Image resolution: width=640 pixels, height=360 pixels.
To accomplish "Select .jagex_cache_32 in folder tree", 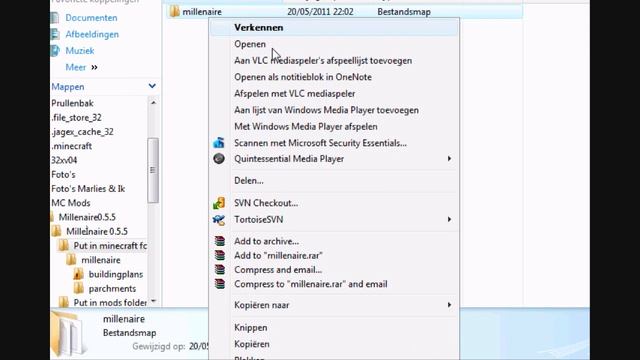I will coord(82,132).
